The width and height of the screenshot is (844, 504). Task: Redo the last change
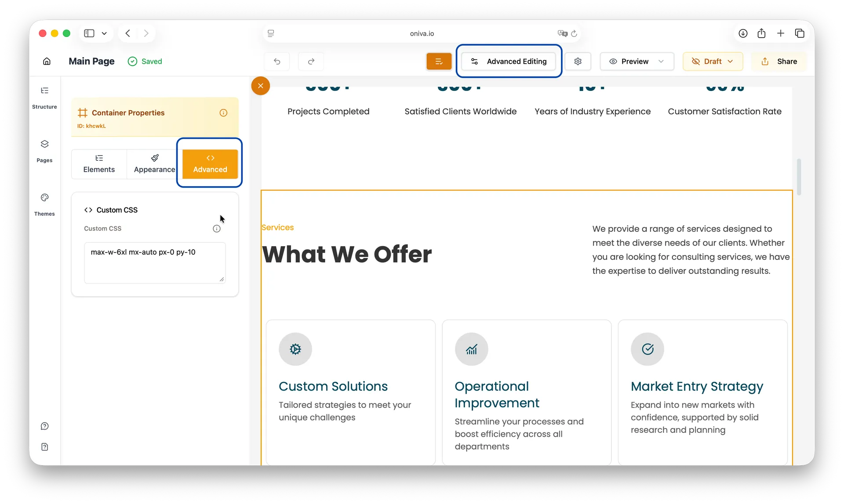(x=311, y=61)
